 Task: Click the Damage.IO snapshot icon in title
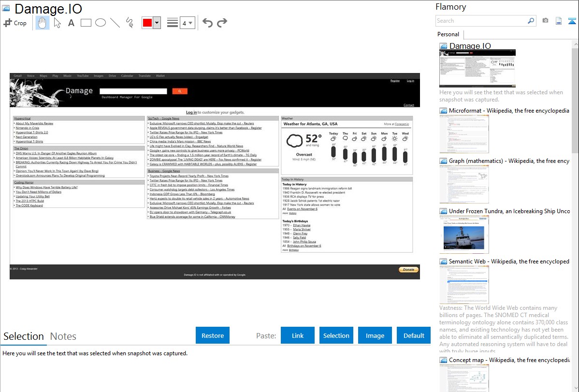[x=6, y=9]
